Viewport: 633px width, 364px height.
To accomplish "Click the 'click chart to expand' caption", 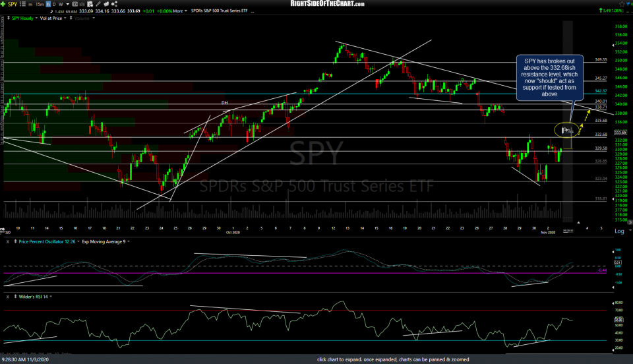I will pos(393,359).
